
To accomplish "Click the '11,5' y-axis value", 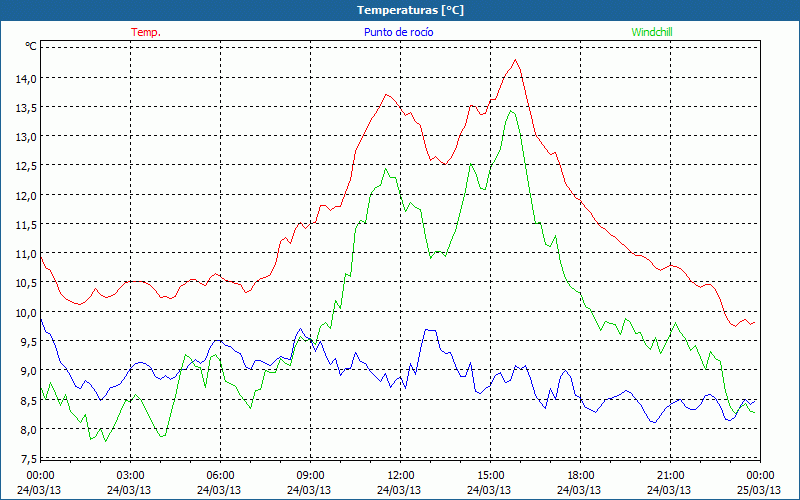I will (x=26, y=224).
